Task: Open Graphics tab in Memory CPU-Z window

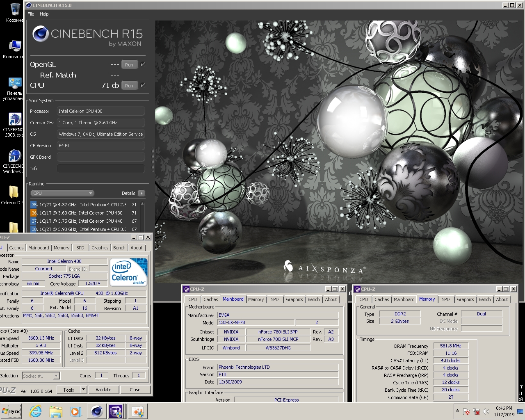Action: coord(466,299)
